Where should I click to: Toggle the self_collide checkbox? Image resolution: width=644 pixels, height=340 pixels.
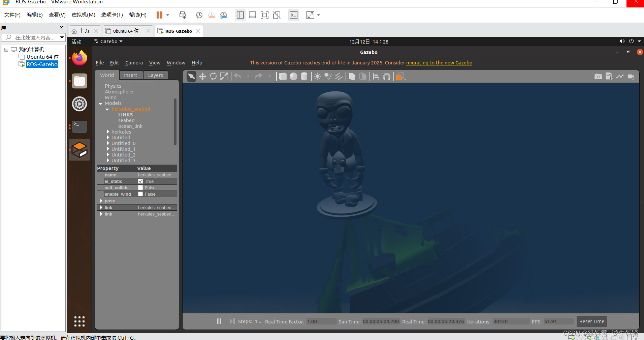[x=140, y=188]
